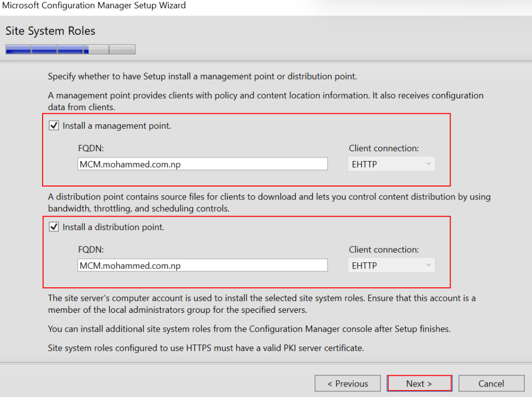The height and width of the screenshot is (397, 532).
Task: Click the distribution point FQDN text field
Action: [x=202, y=266]
